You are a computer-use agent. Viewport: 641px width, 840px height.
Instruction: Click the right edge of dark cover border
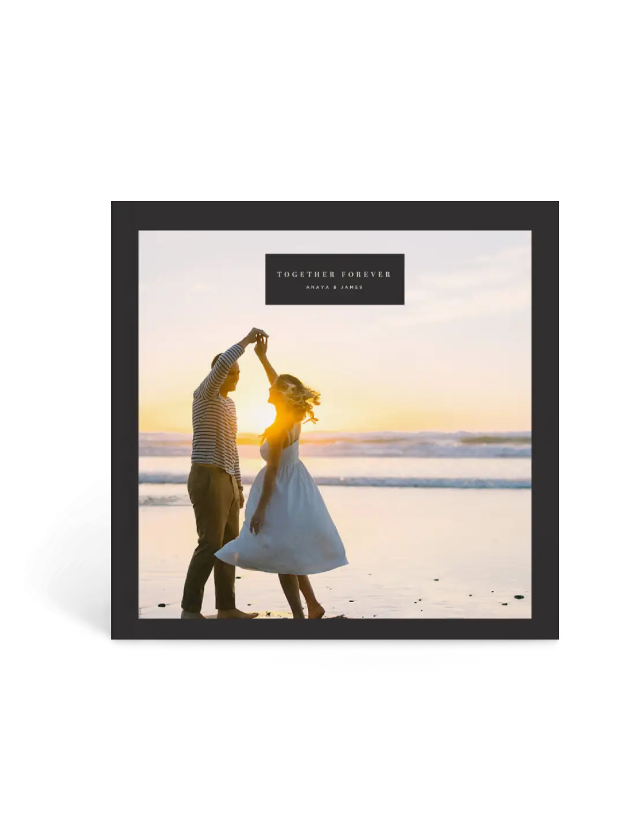[545, 419]
